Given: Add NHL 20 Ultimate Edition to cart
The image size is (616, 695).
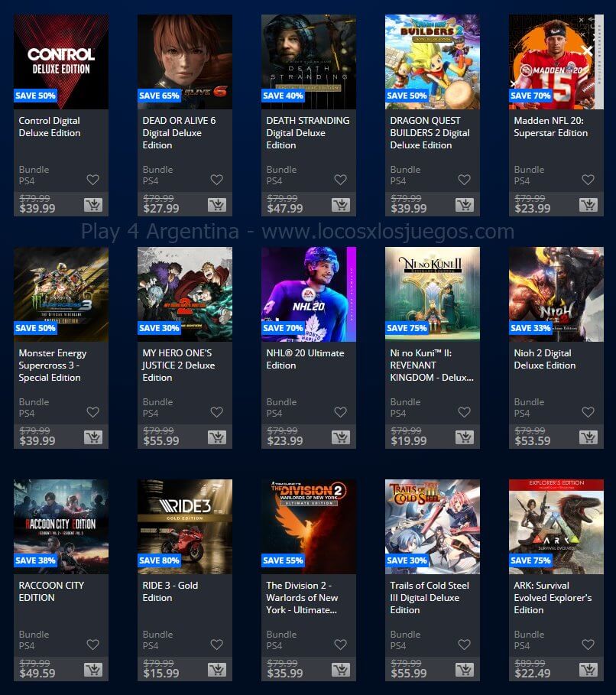Looking at the screenshot, I should pos(341,437).
